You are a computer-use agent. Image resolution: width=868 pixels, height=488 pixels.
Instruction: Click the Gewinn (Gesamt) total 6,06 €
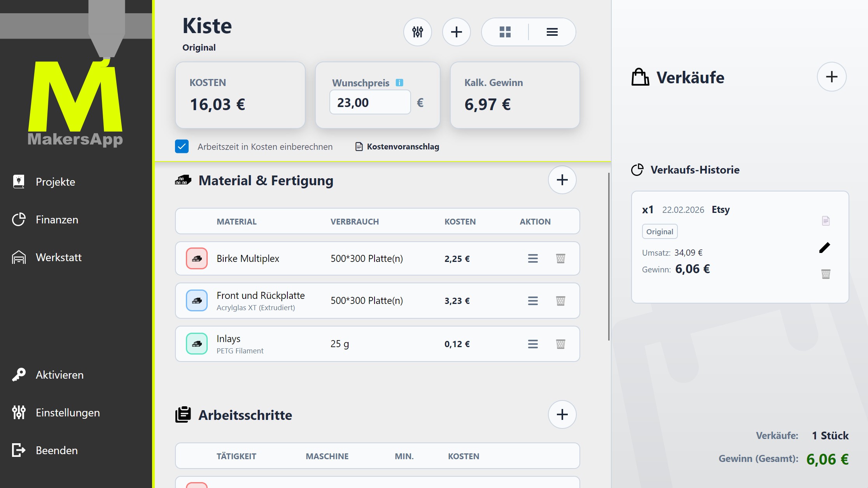pyautogui.click(x=828, y=459)
